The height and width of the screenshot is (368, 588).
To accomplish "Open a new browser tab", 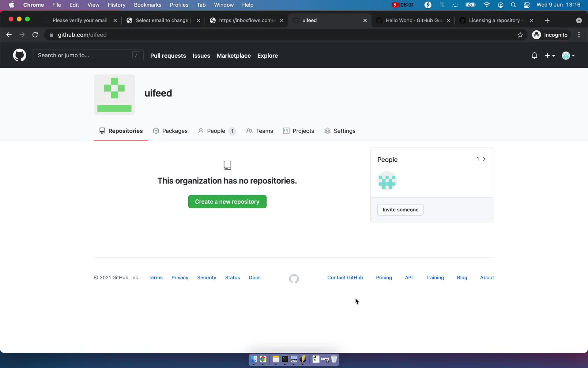I will coord(547,21).
